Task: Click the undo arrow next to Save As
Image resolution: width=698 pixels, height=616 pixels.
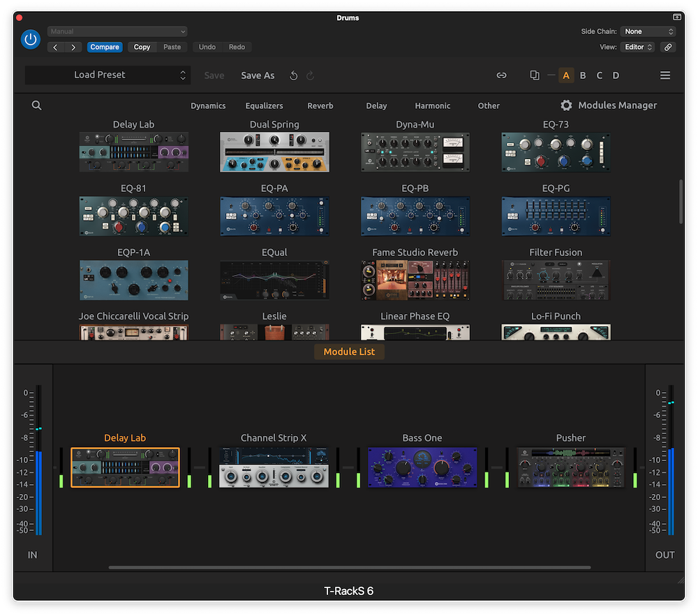Action: pos(293,75)
